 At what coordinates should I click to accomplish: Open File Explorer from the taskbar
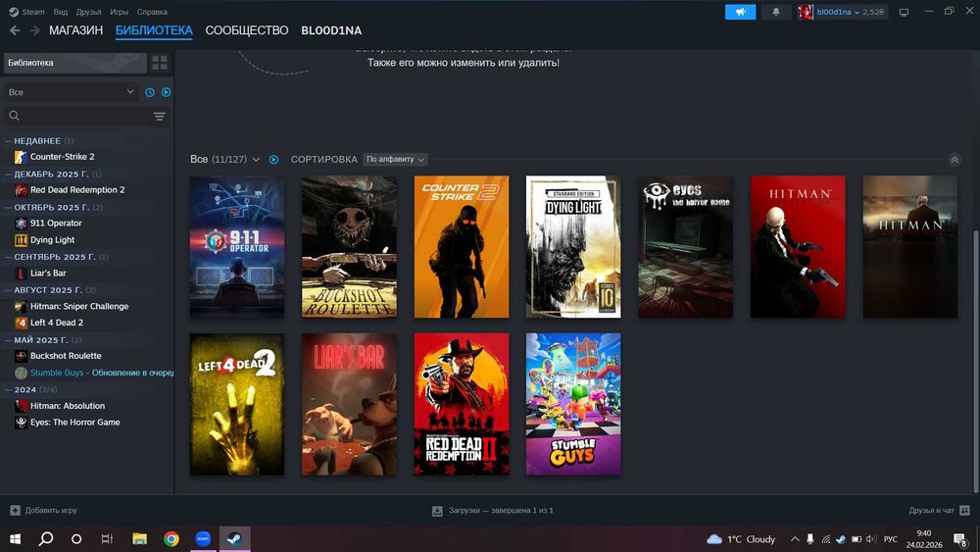(139, 539)
